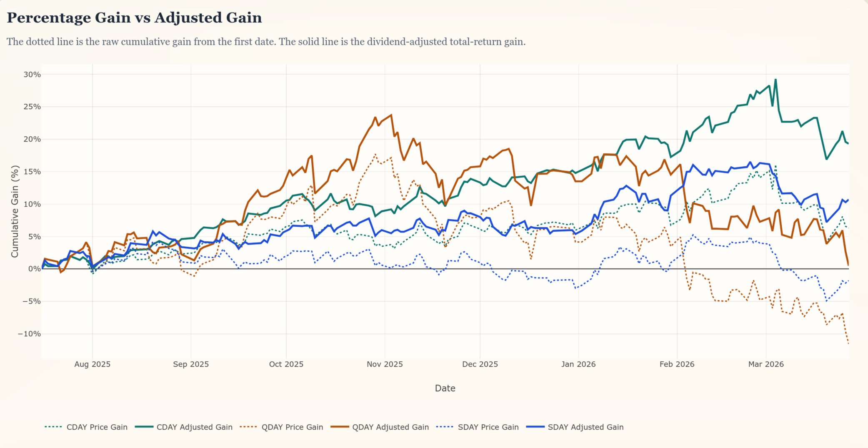868x448 pixels.
Task: Click the QDAY Adjusted Gain solid legend swatch
Action: pyautogui.click(x=340, y=427)
